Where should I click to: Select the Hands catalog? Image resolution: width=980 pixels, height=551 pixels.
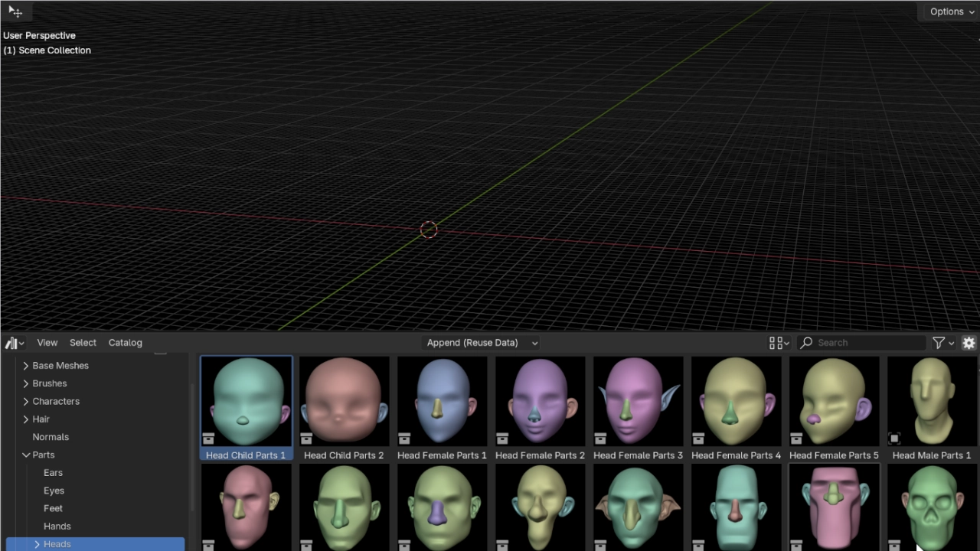[57, 527]
